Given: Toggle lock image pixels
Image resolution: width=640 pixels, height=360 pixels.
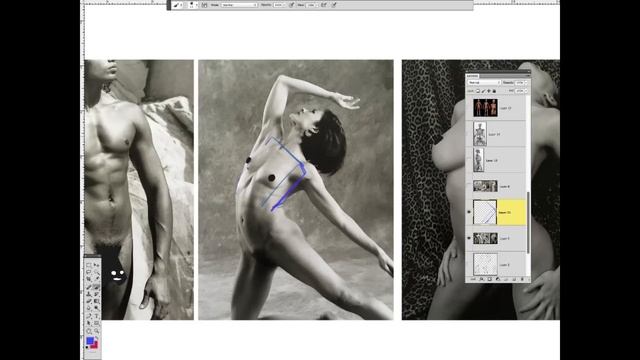Looking at the screenshot, I should coord(483,91).
